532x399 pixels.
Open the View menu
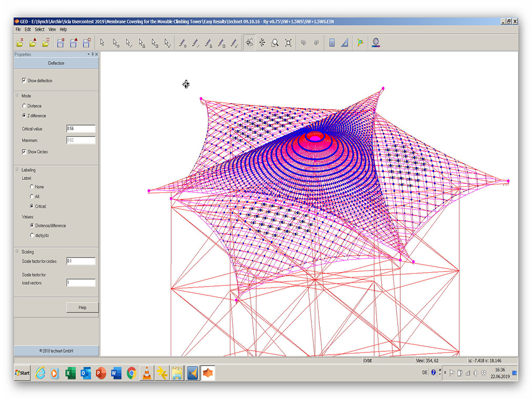52,29
